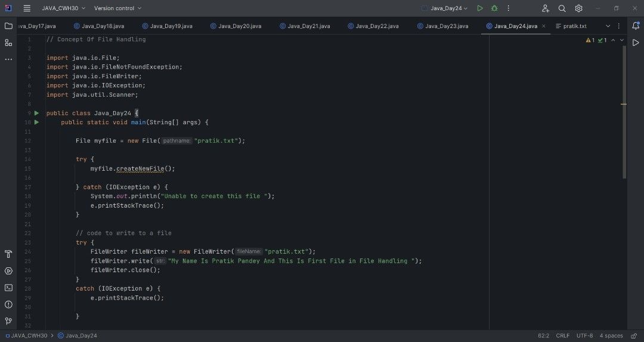The image size is (644, 342).
Task: Switch to Java_Day18.java tab
Action: tap(99, 26)
